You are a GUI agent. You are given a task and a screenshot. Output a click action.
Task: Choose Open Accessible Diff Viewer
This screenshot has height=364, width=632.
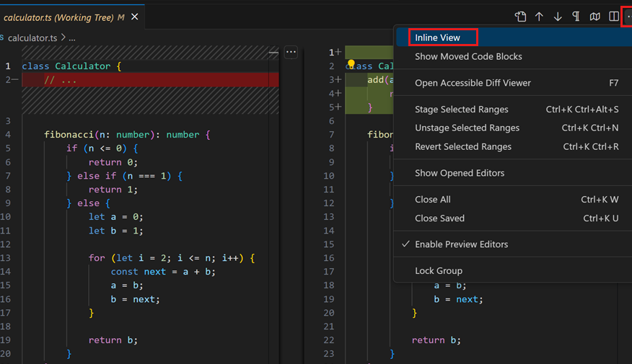[473, 83]
